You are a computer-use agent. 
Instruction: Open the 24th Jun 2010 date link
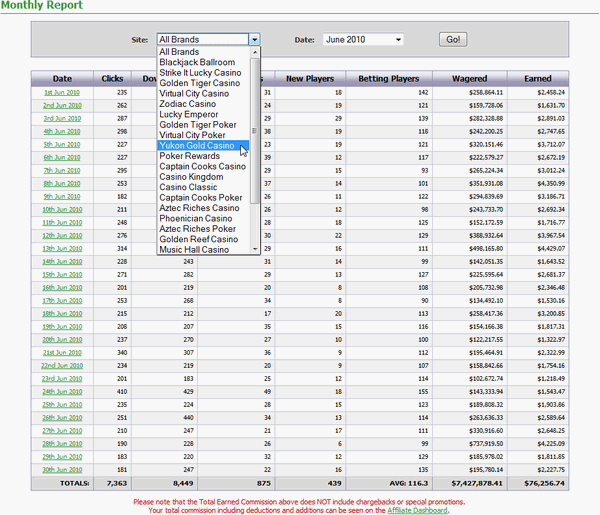pos(62,392)
